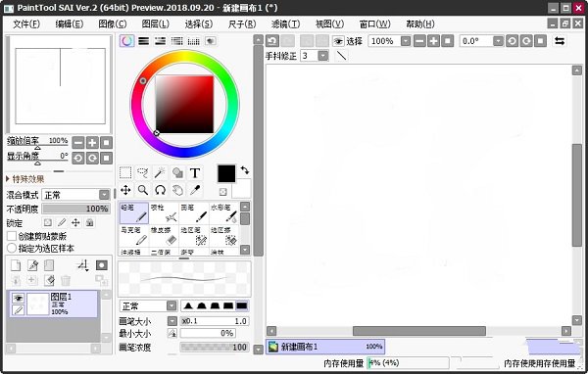The image size is (588, 374).
Task: Show the color wheel panel
Action: pos(127,41)
